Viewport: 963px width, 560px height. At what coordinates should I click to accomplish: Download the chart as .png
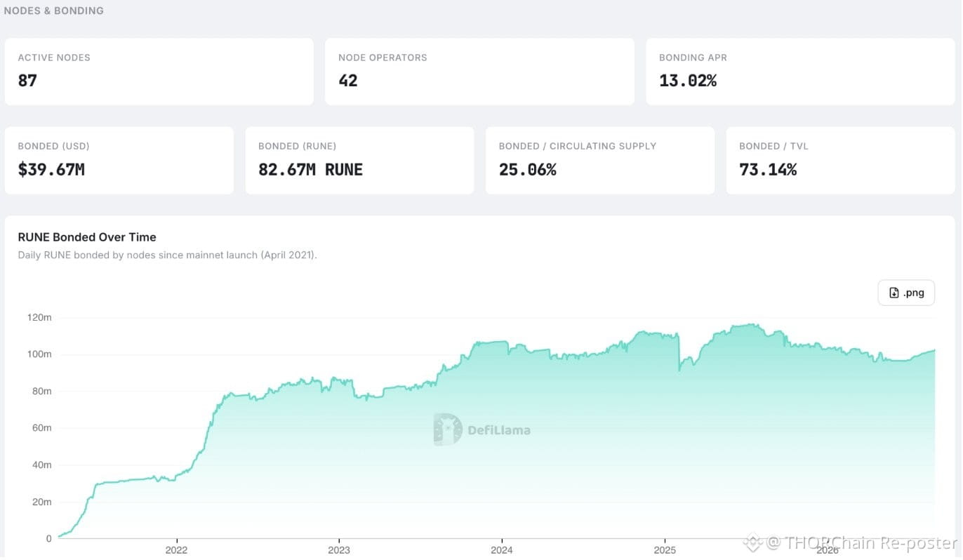click(906, 293)
